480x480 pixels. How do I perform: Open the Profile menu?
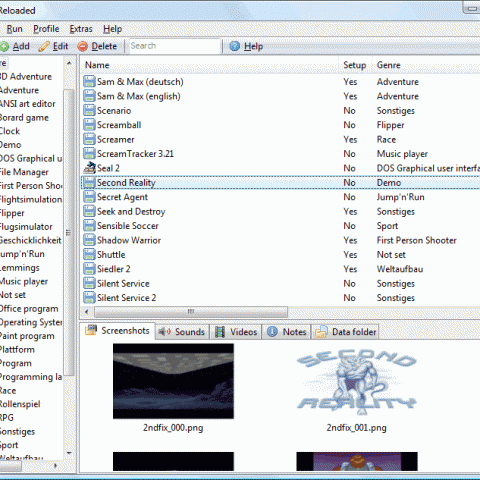(x=46, y=29)
